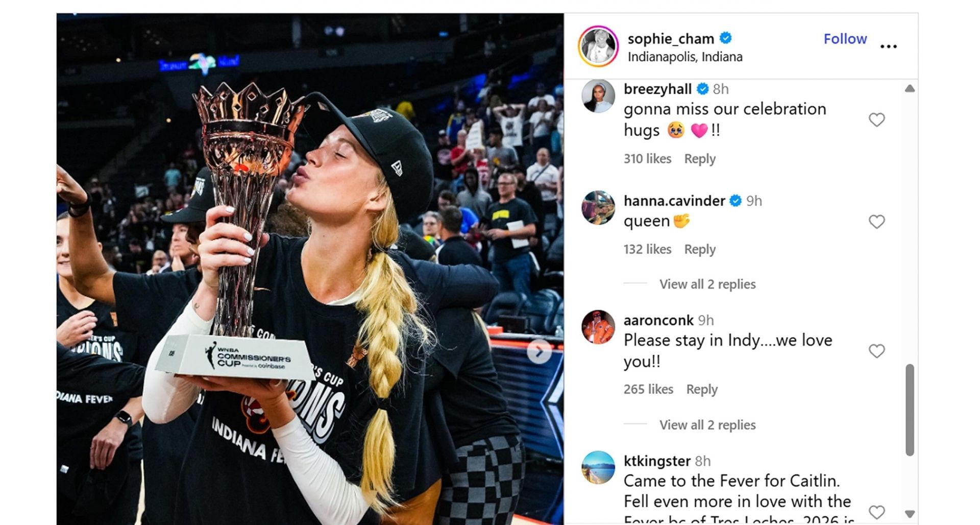Click aaronconk's profile avatar

click(x=598, y=327)
